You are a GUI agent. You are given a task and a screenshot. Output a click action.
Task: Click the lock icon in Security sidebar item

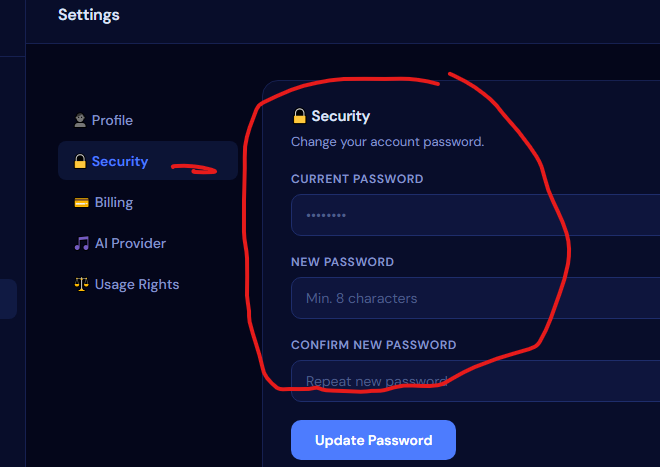[x=80, y=161]
